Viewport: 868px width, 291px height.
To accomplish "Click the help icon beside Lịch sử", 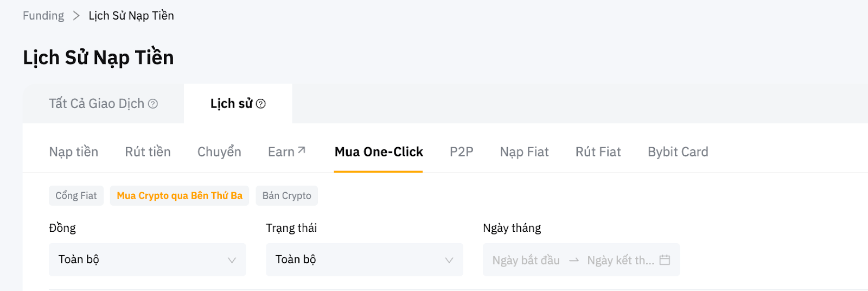I will (x=261, y=104).
